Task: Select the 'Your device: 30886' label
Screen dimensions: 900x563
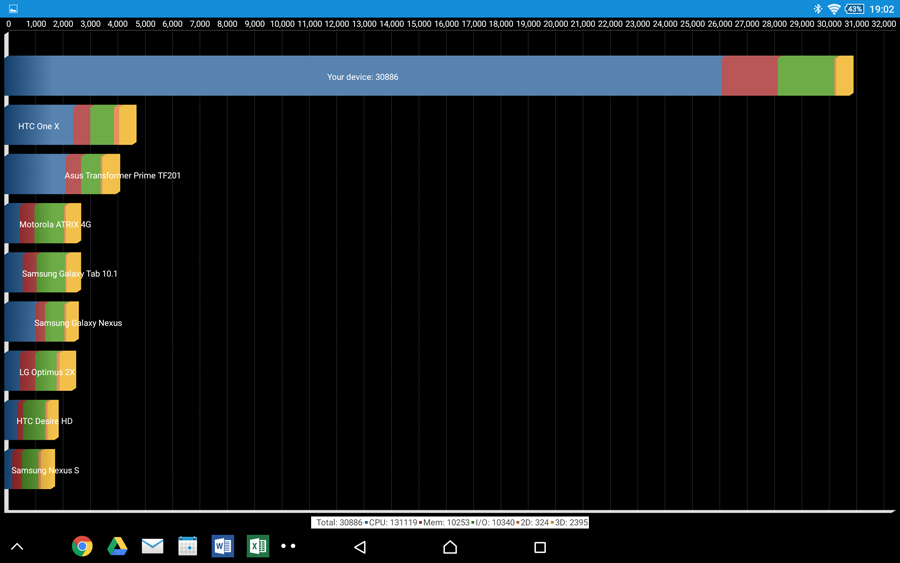Action: (x=363, y=77)
